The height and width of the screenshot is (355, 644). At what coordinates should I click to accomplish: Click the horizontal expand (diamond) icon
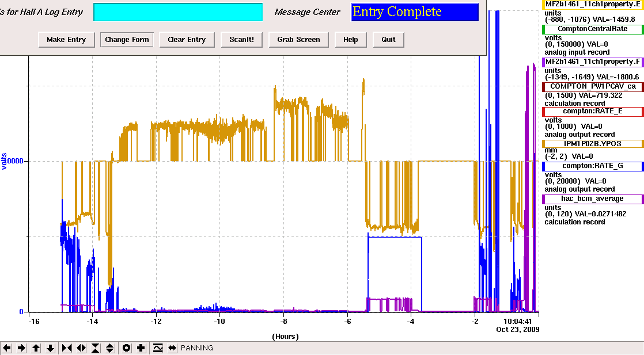pyautogui.click(x=81, y=348)
